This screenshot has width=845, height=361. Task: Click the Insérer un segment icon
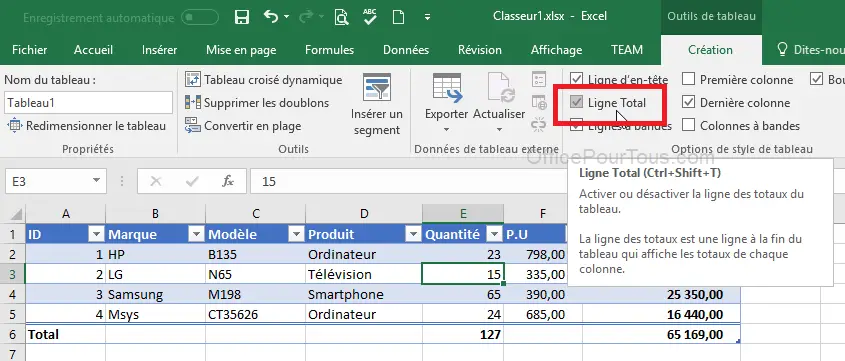click(377, 86)
